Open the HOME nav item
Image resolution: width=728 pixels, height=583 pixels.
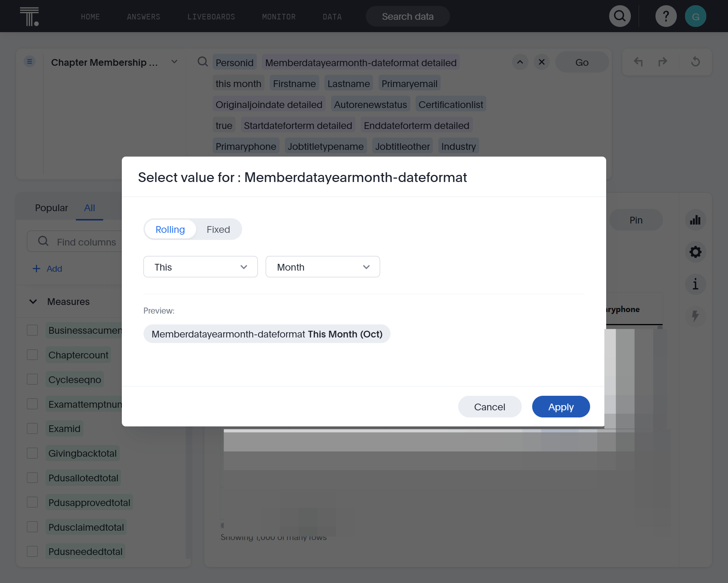coord(90,17)
